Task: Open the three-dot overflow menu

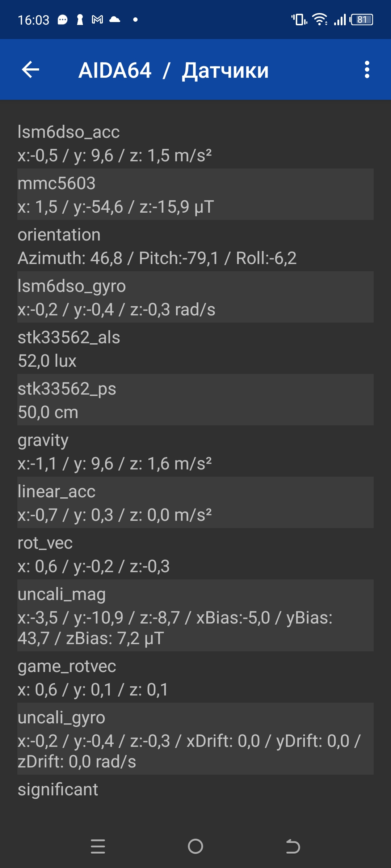Action: tap(367, 70)
